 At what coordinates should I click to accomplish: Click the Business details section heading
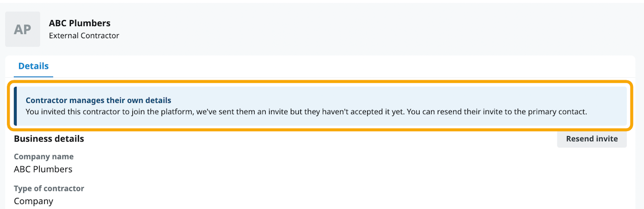coord(49,139)
